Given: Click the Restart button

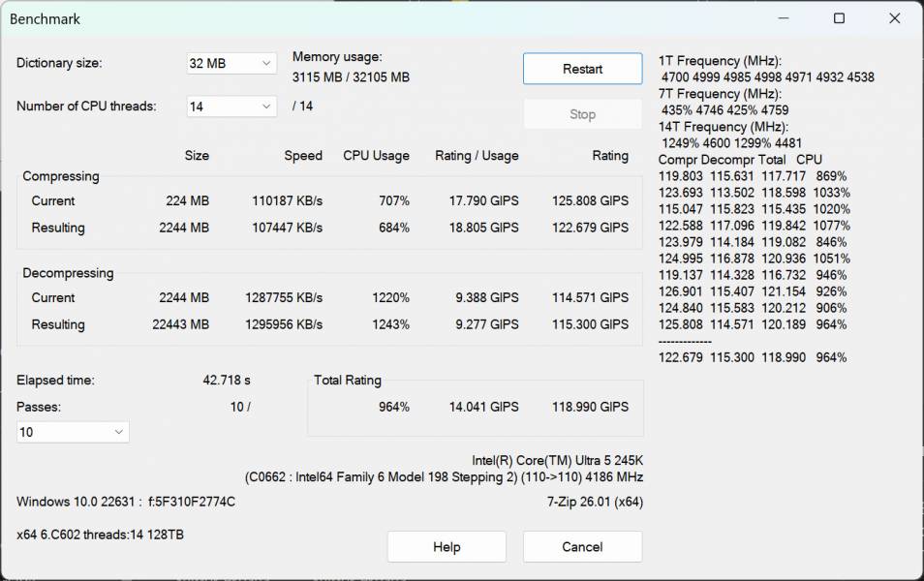Looking at the screenshot, I should pyautogui.click(x=582, y=69).
